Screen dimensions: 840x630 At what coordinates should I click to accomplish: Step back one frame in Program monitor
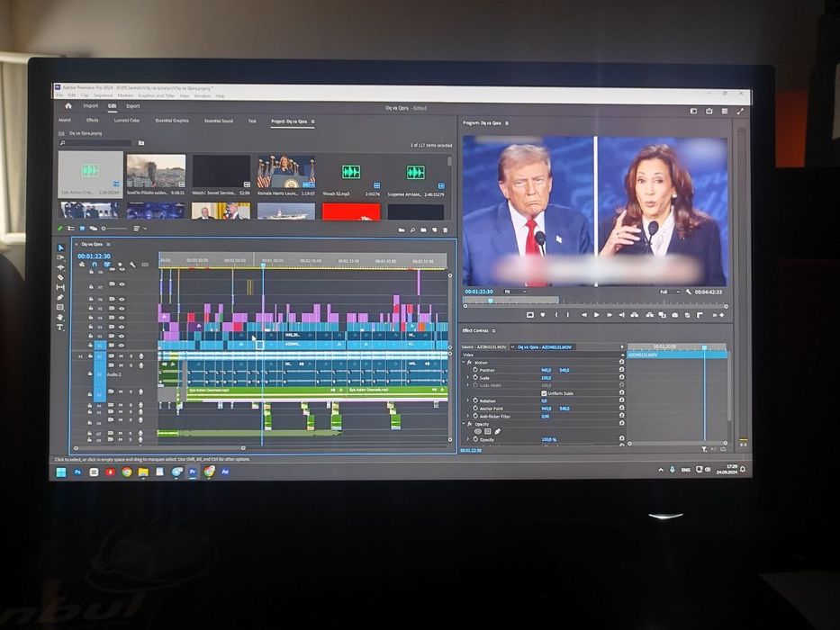coord(584,315)
